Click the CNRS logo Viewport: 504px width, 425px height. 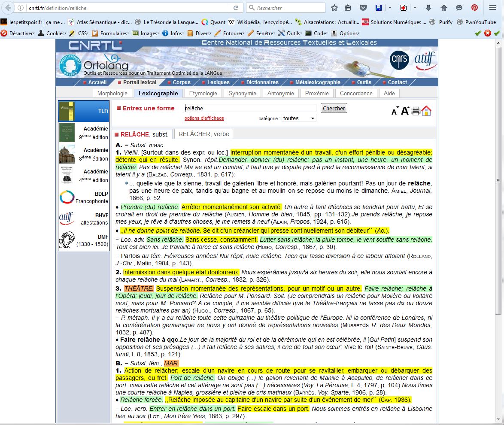point(399,60)
